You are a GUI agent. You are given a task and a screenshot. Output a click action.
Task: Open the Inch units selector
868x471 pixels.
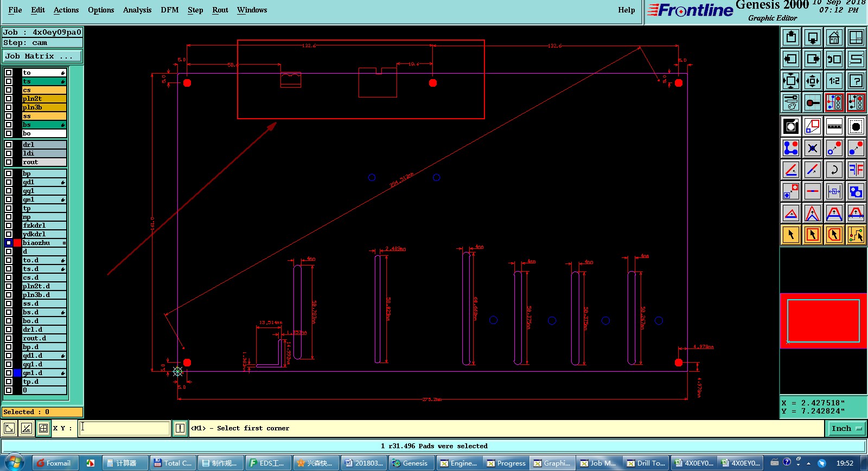click(x=846, y=428)
